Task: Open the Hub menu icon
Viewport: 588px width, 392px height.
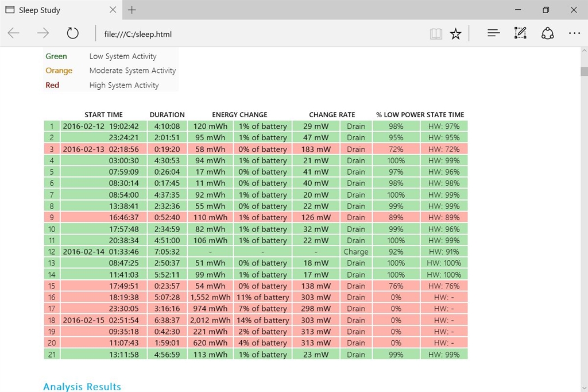Action: pyautogui.click(x=493, y=33)
